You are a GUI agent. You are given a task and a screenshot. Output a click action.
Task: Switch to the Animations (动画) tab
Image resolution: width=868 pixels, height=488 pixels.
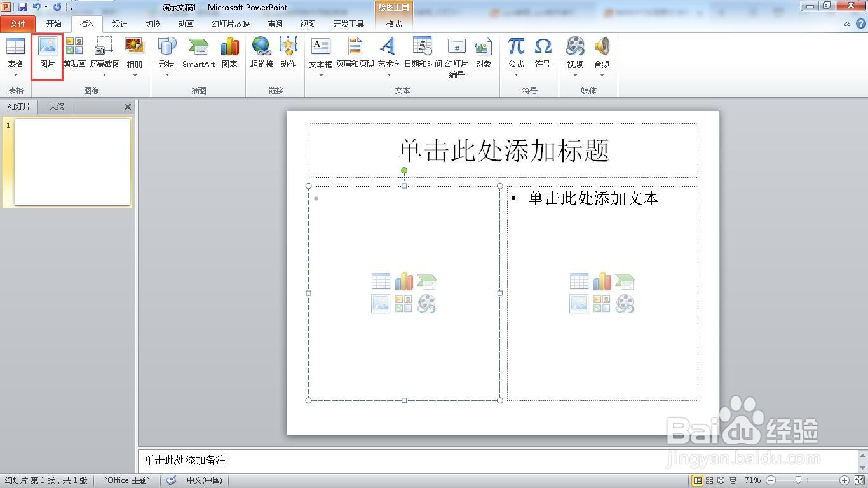coord(186,24)
